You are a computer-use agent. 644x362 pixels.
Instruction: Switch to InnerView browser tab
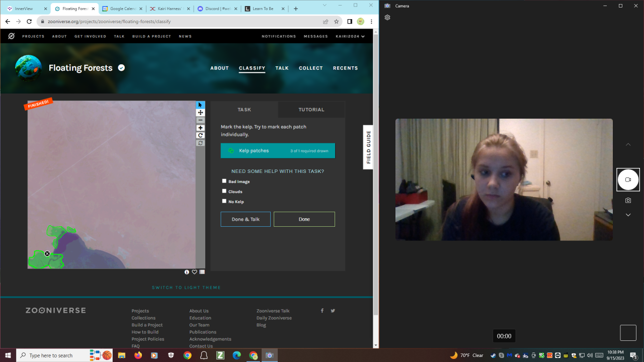26,9
